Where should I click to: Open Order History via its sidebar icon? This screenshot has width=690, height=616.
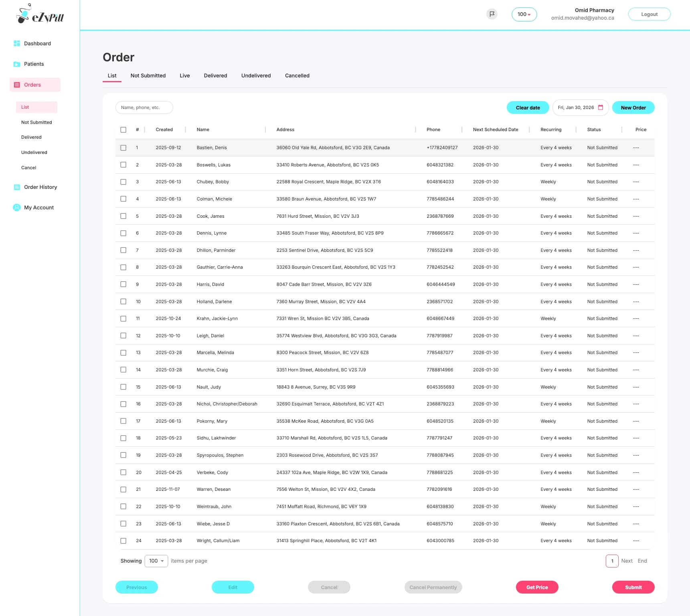point(16,187)
